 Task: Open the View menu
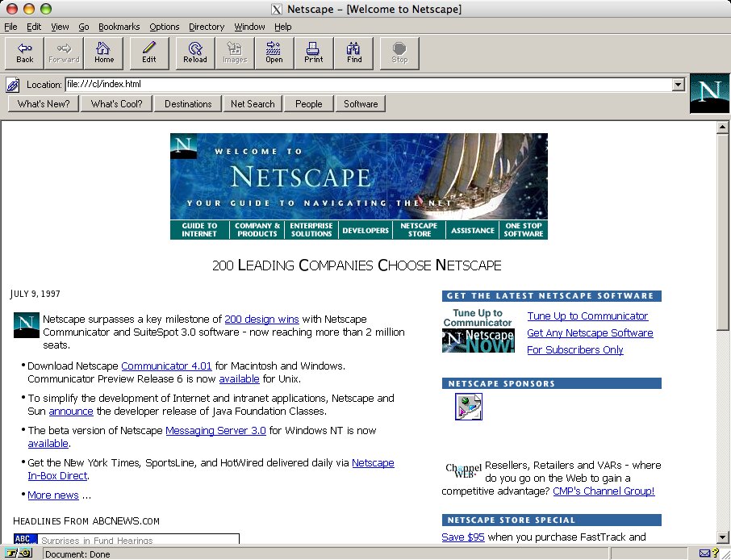(x=60, y=27)
